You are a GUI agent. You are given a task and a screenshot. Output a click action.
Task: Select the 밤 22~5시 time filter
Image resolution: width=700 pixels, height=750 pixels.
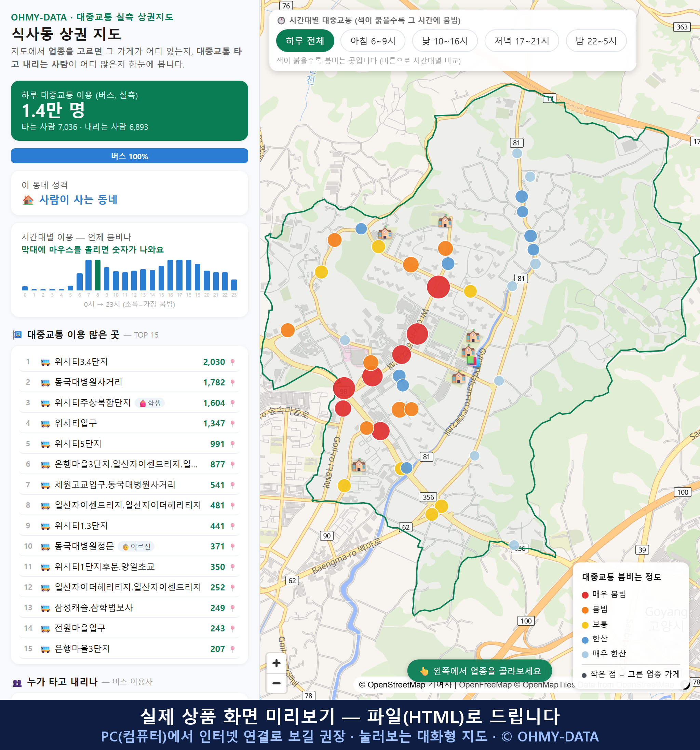tap(596, 41)
